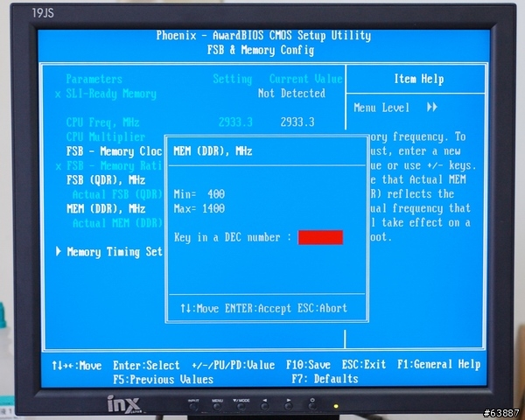This screenshot has height=420, width=525.
Task: Click the MEM (DDR), MHz dialog title
Action: pos(213,151)
